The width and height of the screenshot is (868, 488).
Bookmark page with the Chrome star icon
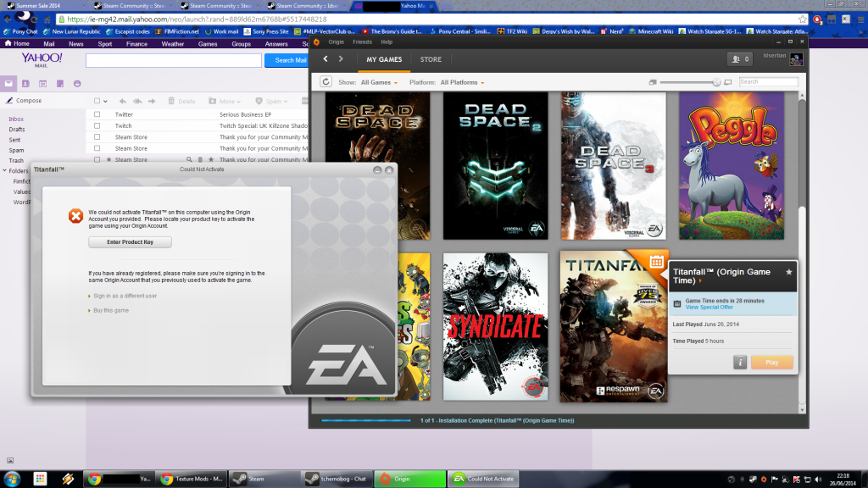803,19
